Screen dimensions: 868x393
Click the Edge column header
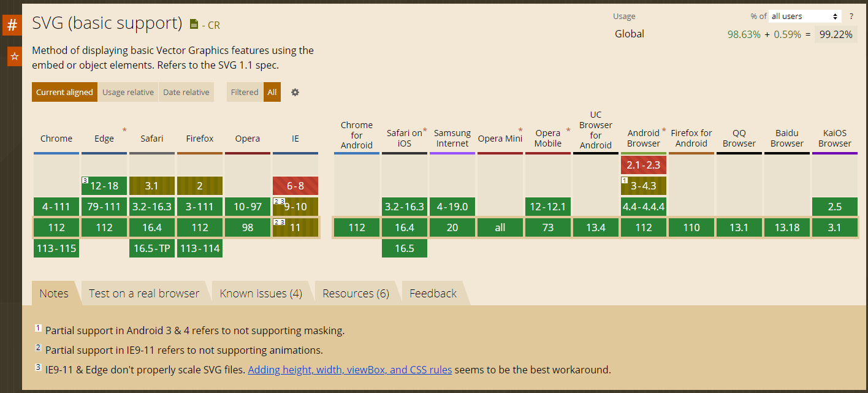pos(104,139)
